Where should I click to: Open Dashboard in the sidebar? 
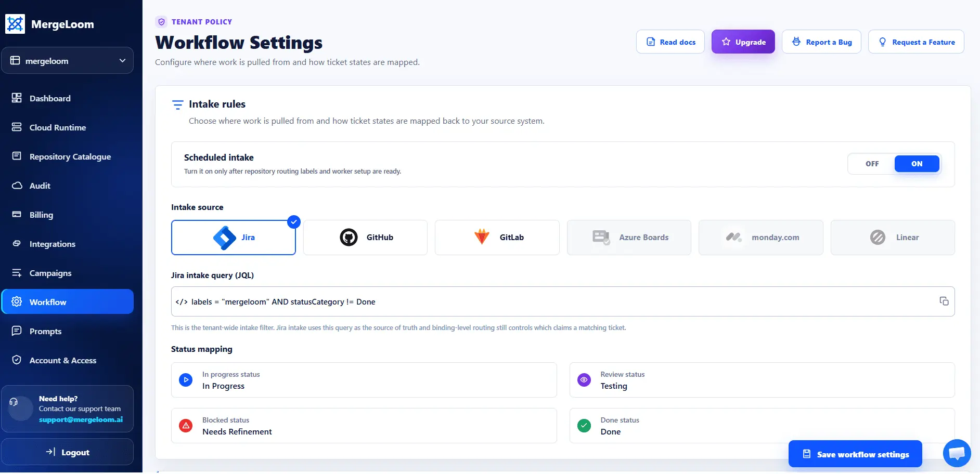click(x=68, y=98)
